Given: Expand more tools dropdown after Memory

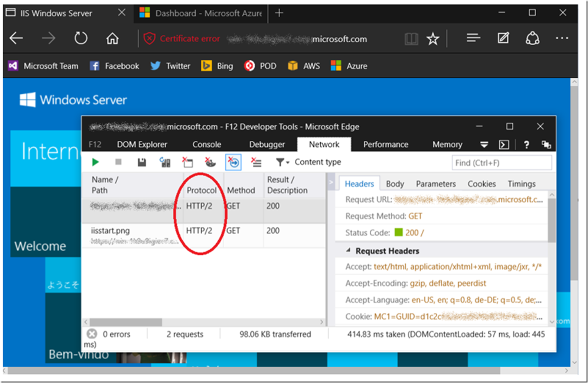Looking at the screenshot, I should (x=484, y=145).
